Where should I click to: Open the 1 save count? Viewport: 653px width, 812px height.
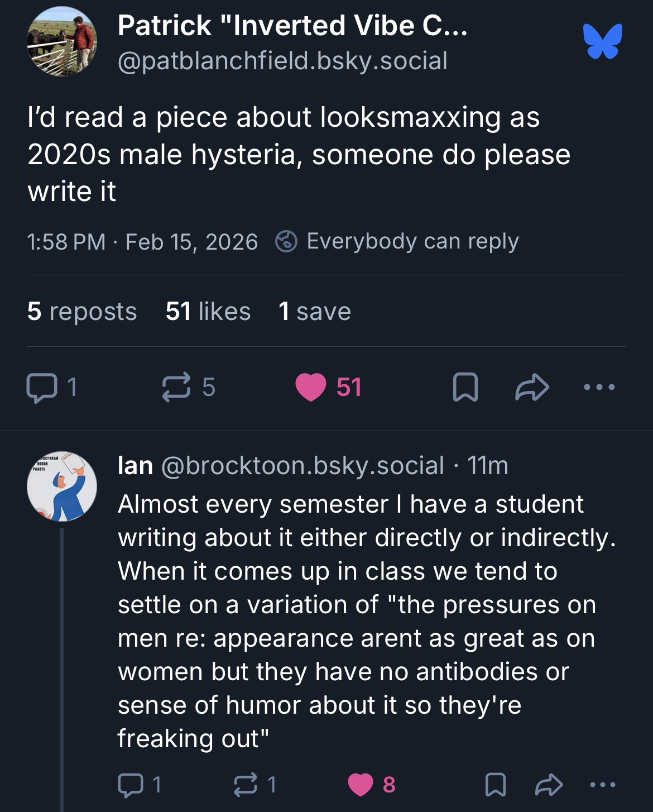pyautogui.click(x=314, y=311)
